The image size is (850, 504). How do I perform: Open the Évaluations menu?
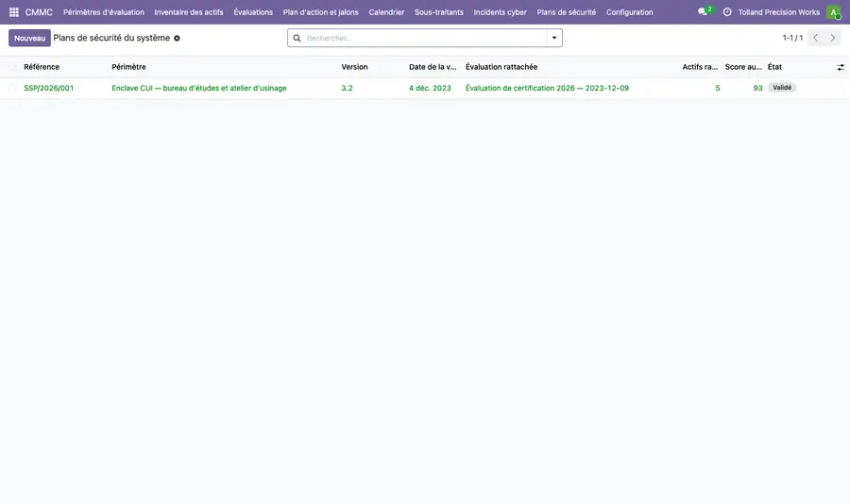click(x=253, y=12)
